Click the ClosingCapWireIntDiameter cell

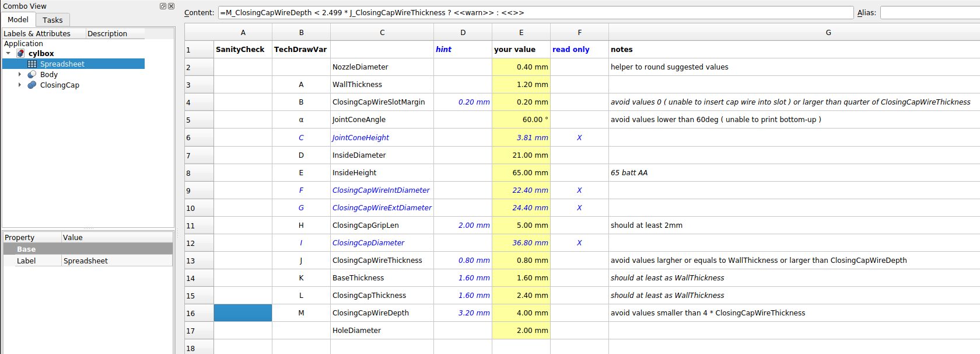coord(382,190)
